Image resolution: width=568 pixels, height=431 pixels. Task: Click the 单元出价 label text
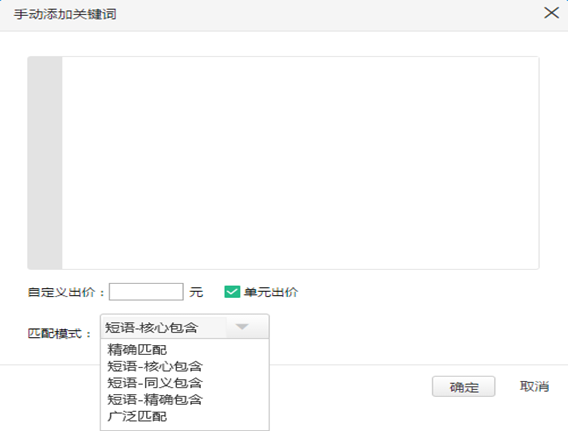point(271,292)
